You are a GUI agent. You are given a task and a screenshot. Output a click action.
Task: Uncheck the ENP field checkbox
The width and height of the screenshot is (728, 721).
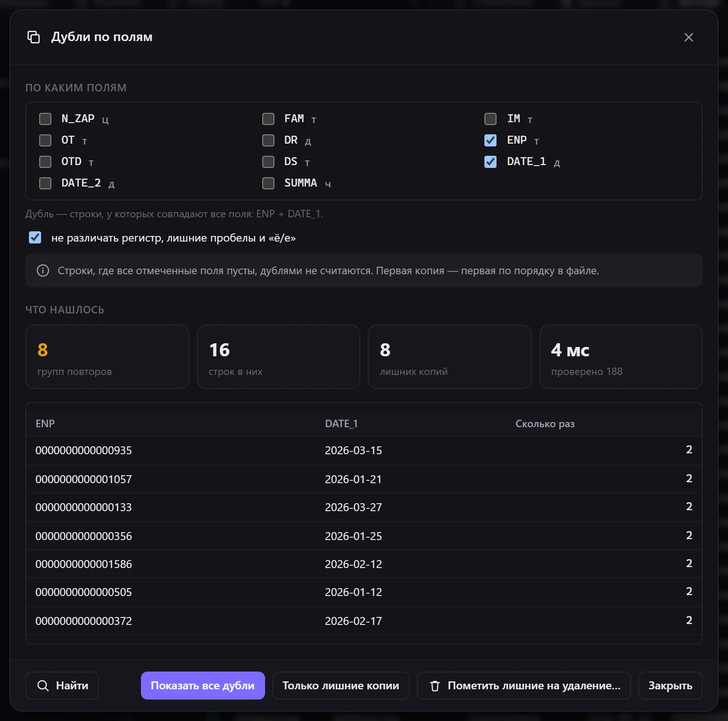(490, 140)
